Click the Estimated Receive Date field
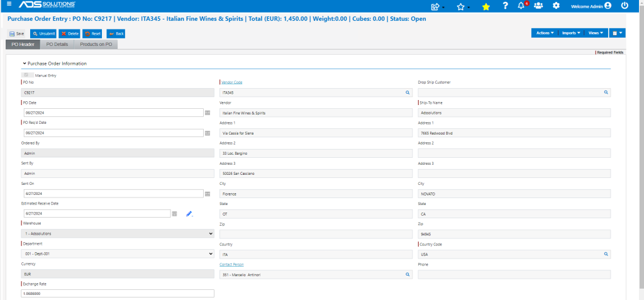Image resolution: width=644 pixels, height=300 pixels. pos(97,214)
